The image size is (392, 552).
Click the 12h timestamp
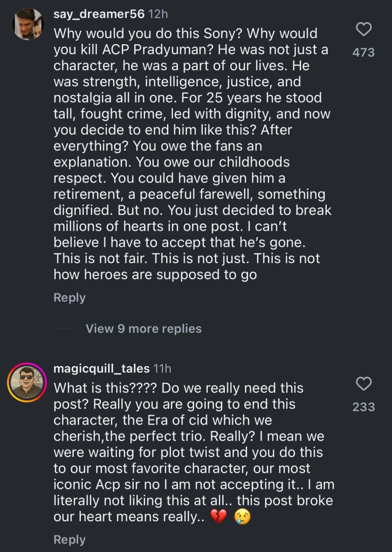[157, 14]
